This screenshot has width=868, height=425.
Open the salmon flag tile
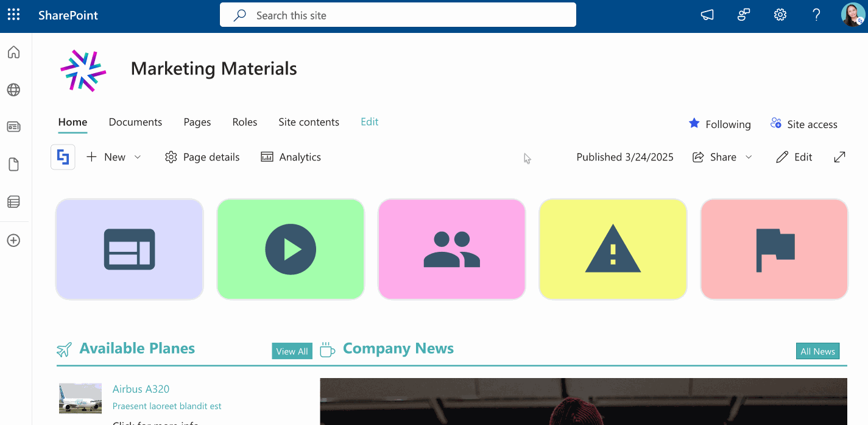(774, 249)
